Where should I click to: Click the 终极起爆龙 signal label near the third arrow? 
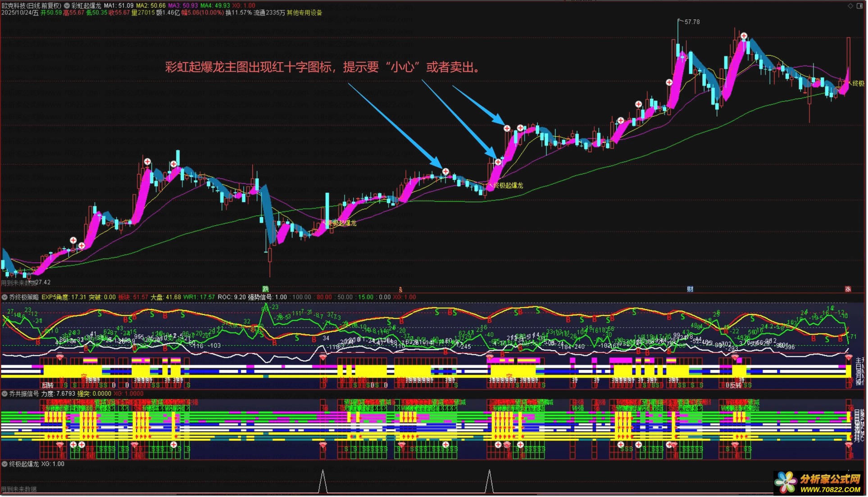pos(508,186)
